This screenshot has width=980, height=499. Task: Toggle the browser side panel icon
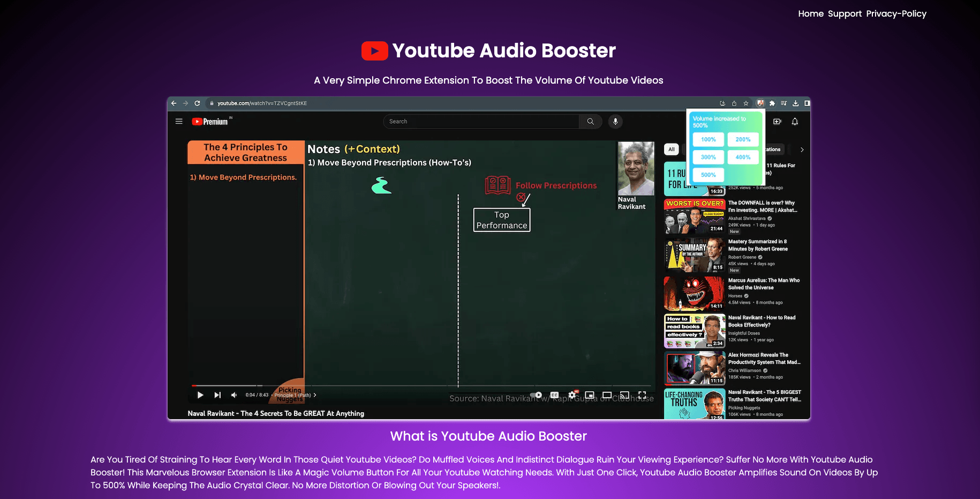click(807, 103)
